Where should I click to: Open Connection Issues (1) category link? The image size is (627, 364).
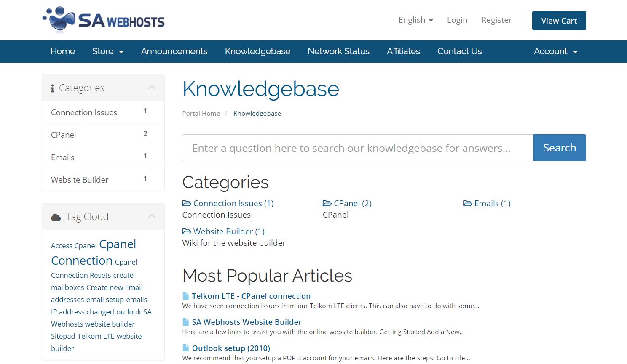[x=233, y=203]
